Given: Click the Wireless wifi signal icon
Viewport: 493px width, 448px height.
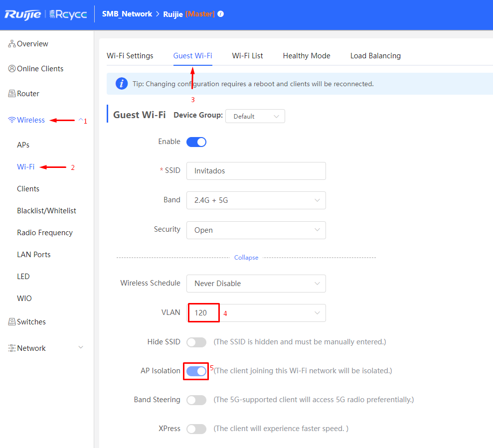Looking at the screenshot, I should coord(12,120).
